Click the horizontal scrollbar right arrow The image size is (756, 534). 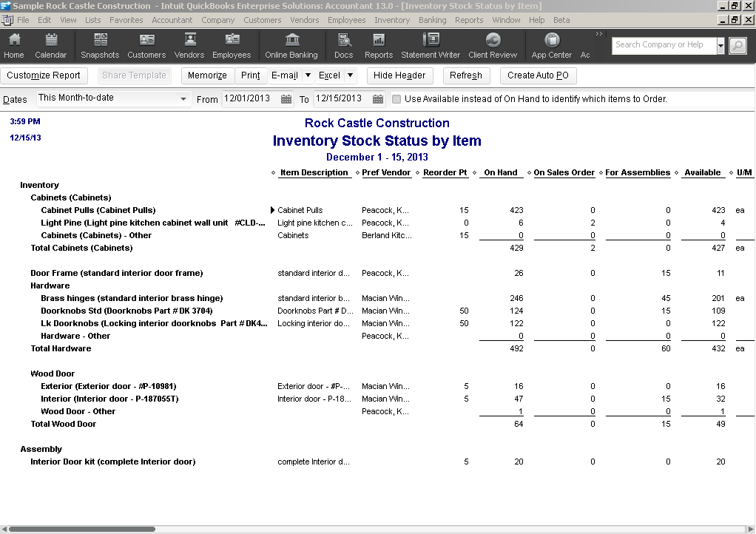point(751,529)
